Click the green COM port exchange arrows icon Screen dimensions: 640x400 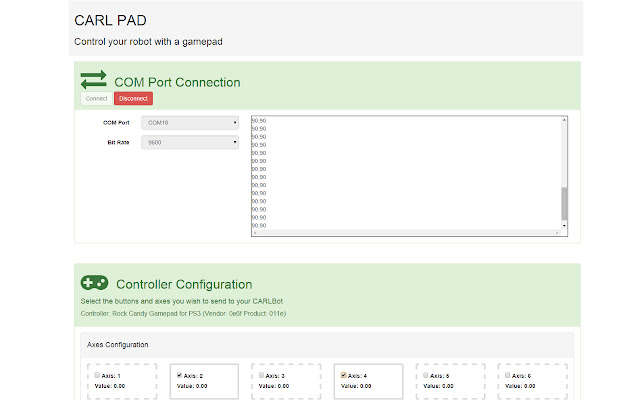tap(93, 80)
